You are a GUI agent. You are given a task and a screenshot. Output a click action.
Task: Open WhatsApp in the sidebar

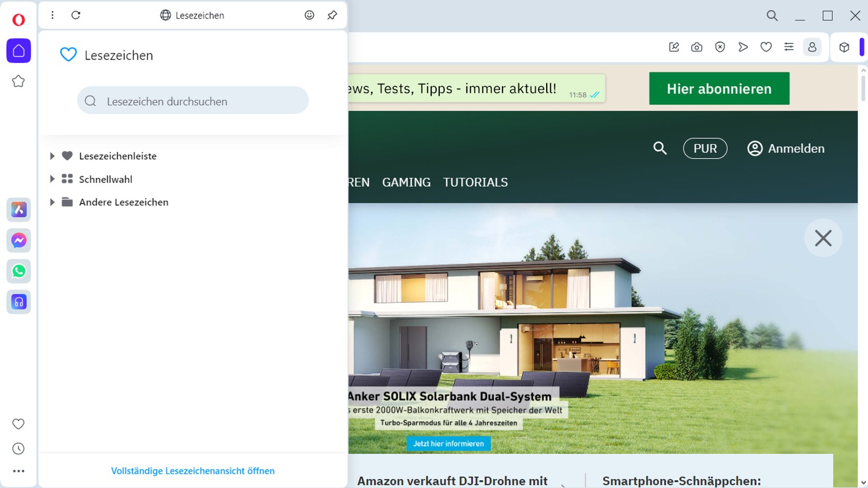19,271
